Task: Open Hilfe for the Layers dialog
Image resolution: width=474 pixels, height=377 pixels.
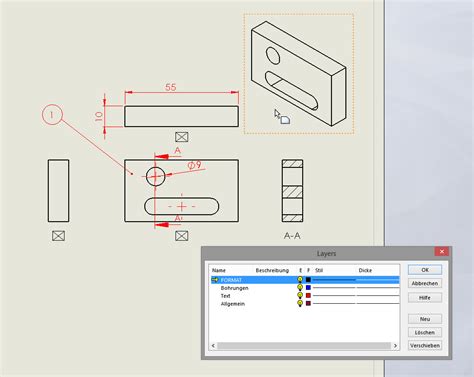Action: pos(425,298)
